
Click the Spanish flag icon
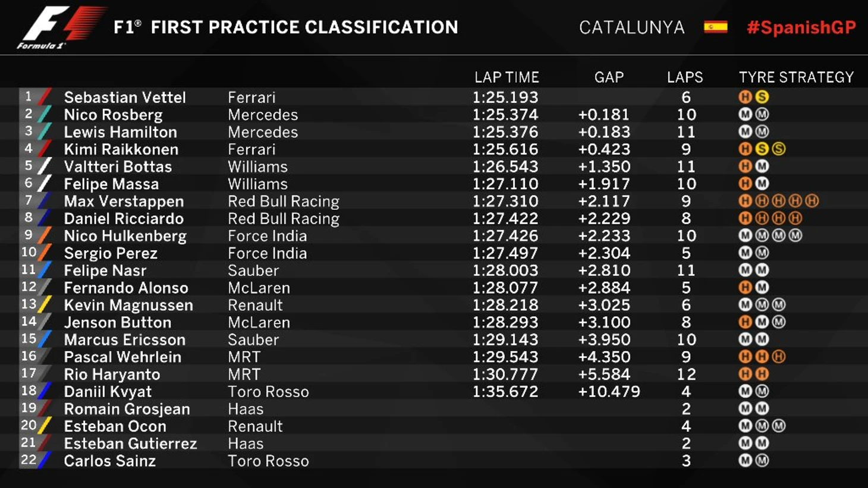[x=715, y=27]
